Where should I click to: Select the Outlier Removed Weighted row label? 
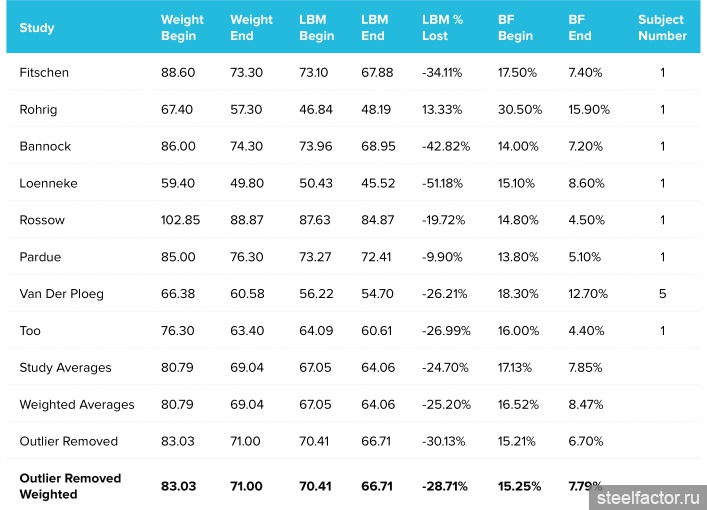70,486
